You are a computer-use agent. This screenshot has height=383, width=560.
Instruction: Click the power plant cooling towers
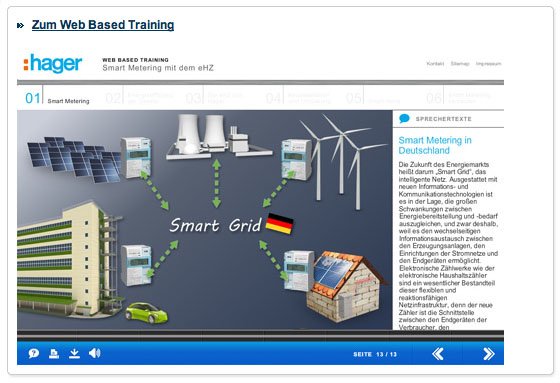(x=219, y=136)
